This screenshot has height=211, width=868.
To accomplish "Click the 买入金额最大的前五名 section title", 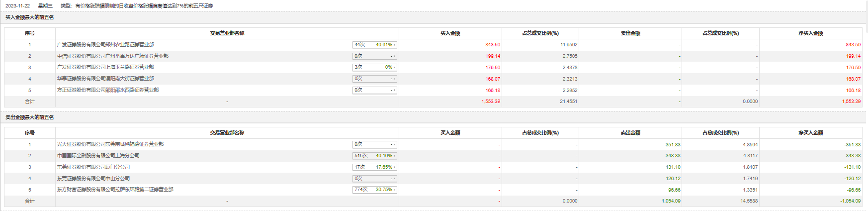I will (29, 17).
